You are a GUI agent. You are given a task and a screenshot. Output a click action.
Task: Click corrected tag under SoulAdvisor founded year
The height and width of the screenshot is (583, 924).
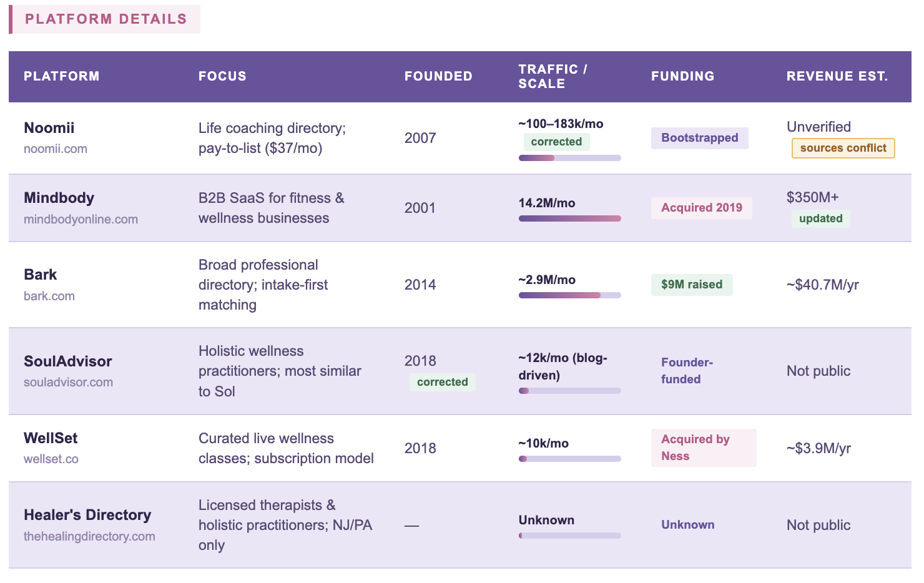[442, 382]
